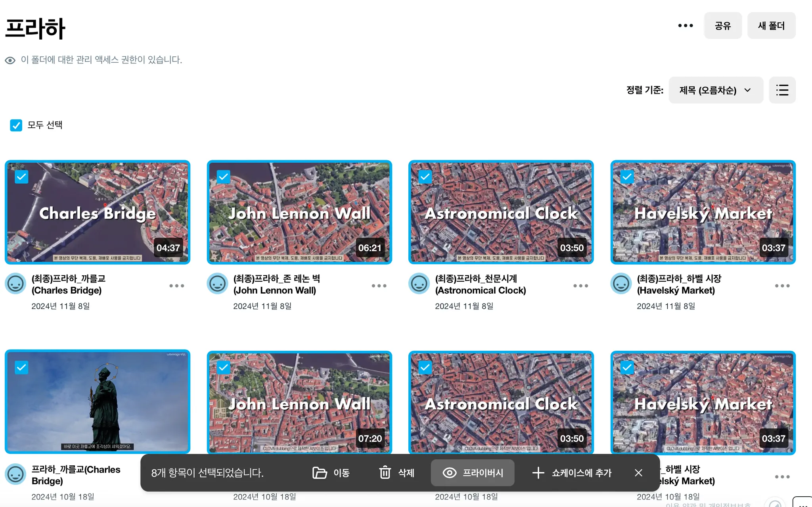Open the folder's three-dot options menu
812x507 pixels.
(x=685, y=26)
